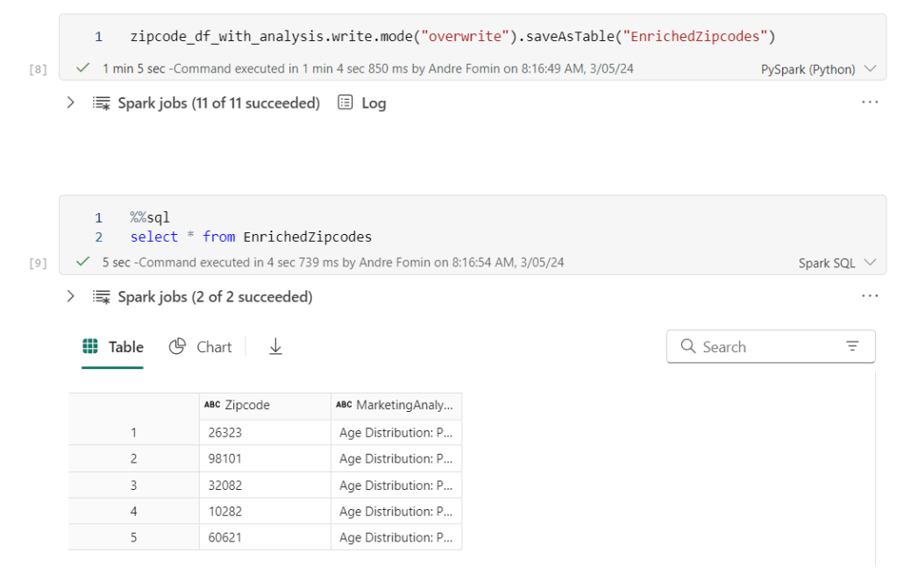The height and width of the screenshot is (588, 897).
Task: Open the PySpark (Python) language dropdown
Action: coord(825,68)
